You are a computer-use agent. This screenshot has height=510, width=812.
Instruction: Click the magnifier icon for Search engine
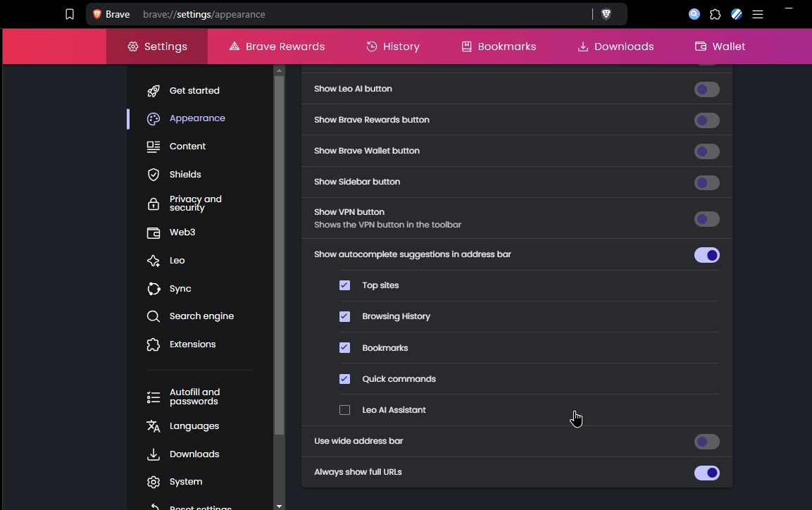coord(154,316)
